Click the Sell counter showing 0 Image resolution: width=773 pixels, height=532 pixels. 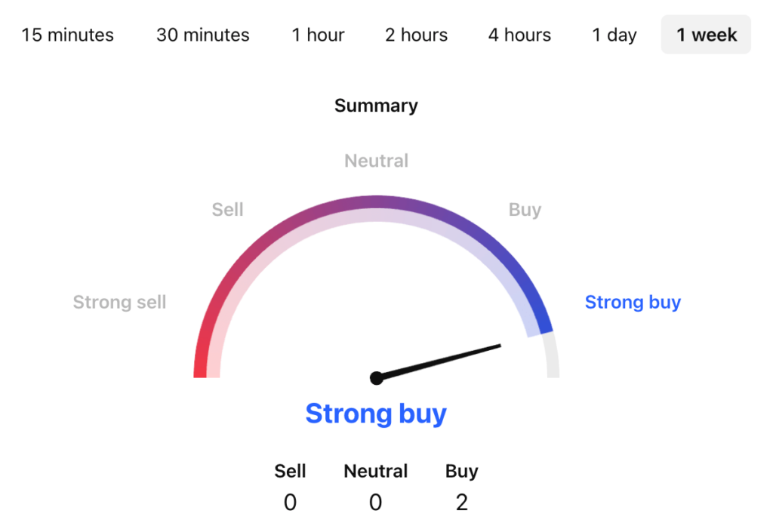point(290,502)
